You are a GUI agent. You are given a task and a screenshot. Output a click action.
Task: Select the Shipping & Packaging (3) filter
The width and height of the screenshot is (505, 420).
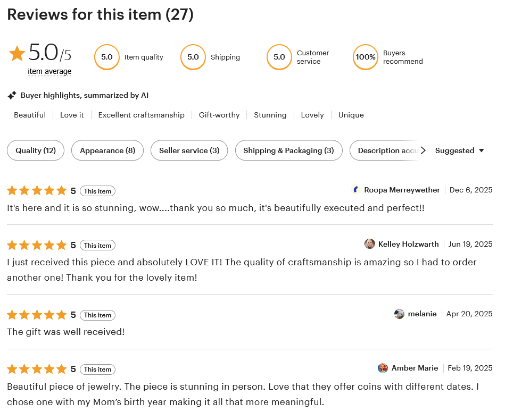tap(288, 150)
